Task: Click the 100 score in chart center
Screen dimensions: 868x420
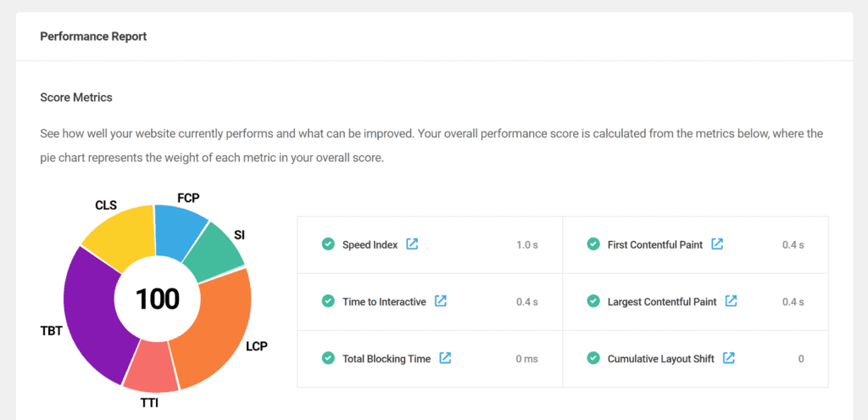Action: tap(157, 300)
